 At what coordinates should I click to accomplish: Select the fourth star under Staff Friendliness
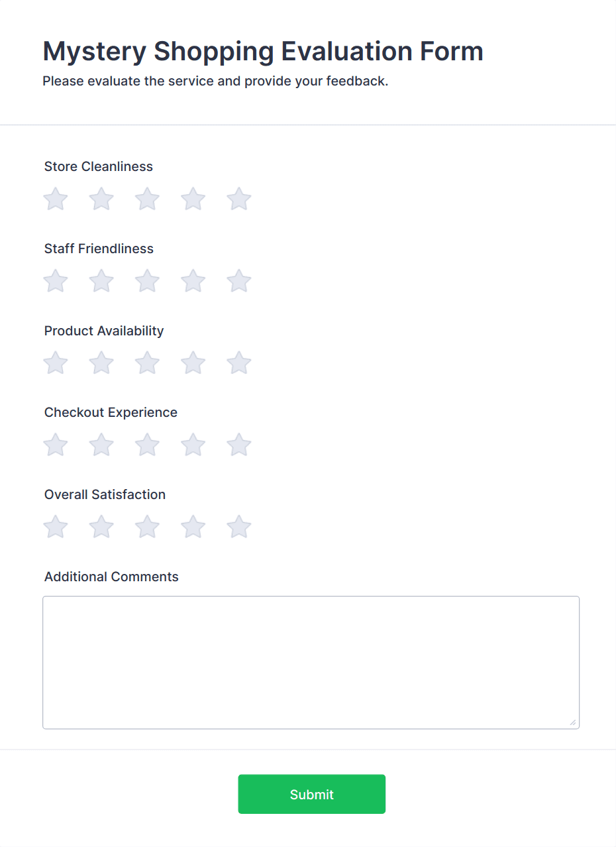point(193,280)
